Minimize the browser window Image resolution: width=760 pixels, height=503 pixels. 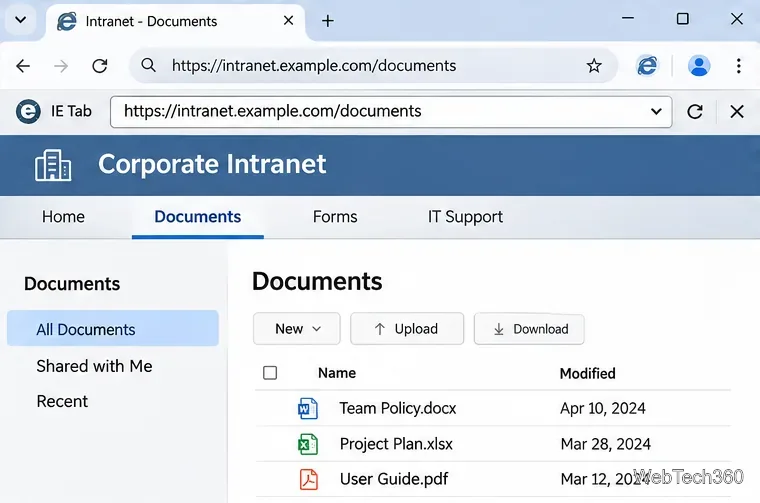click(x=628, y=18)
